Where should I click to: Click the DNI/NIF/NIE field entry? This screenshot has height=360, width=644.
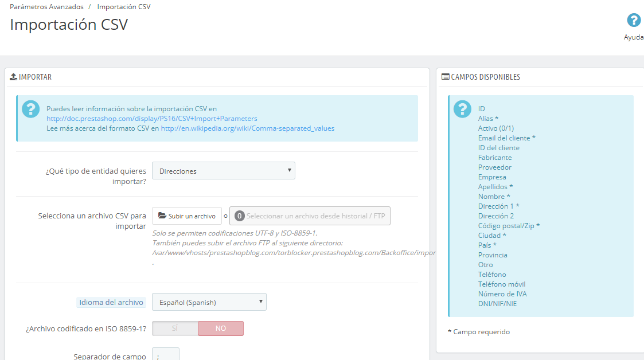coord(497,304)
